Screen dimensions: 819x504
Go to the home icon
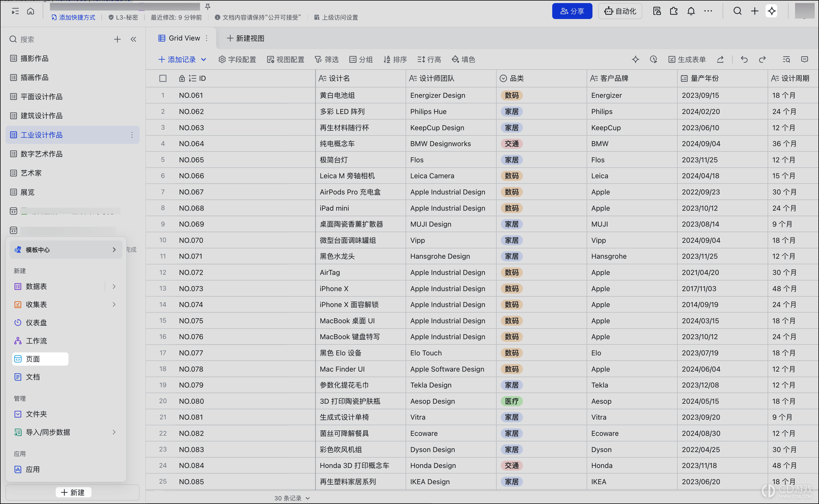coord(31,11)
